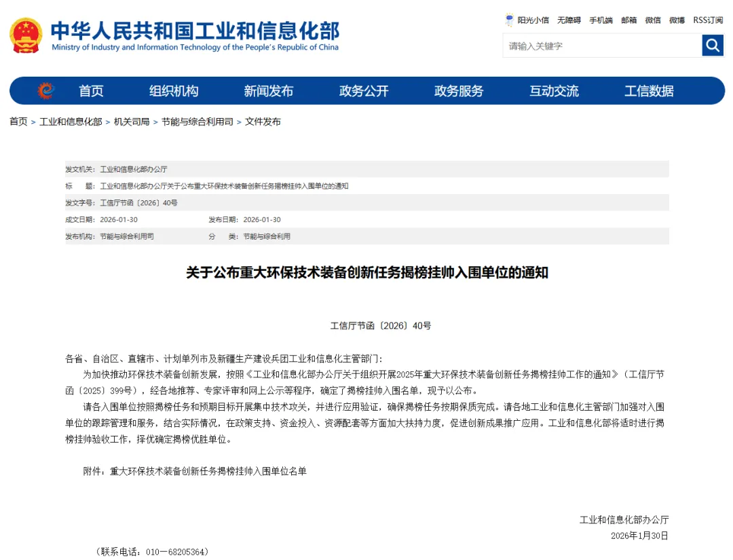Screen dimensions: 733x560
Task: Click the blue spiral site logo in navigation bar
Action: (x=45, y=90)
